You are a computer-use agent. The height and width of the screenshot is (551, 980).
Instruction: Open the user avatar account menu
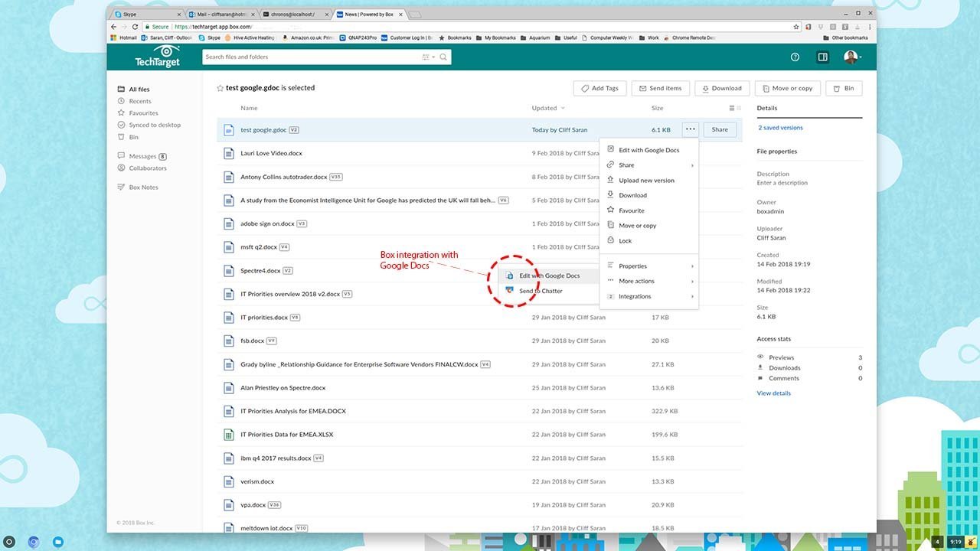pyautogui.click(x=851, y=57)
